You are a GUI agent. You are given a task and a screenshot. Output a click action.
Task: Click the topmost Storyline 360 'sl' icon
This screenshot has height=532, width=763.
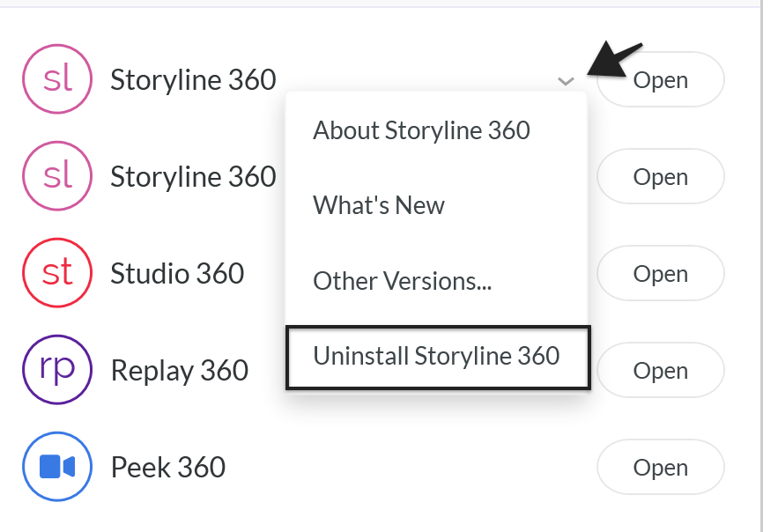[x=57, y=80]
